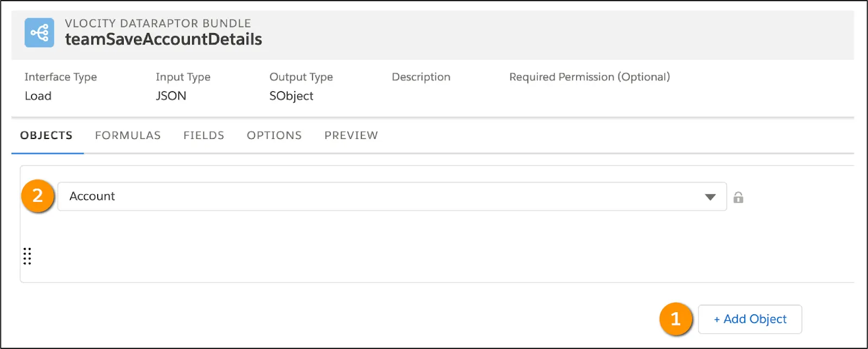Click the teamSaveAccountDetails bundle title
868x349 pixels.
click(x=163, y=39)
